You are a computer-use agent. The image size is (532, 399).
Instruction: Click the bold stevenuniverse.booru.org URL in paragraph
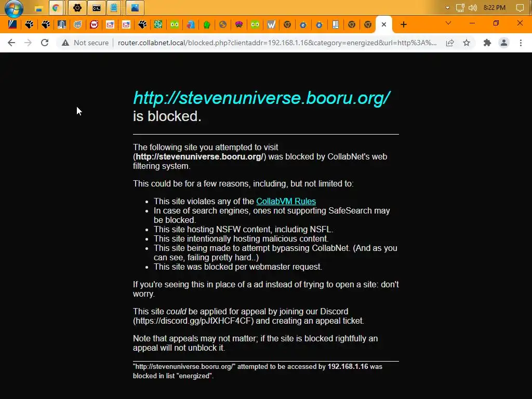[199, 157]
